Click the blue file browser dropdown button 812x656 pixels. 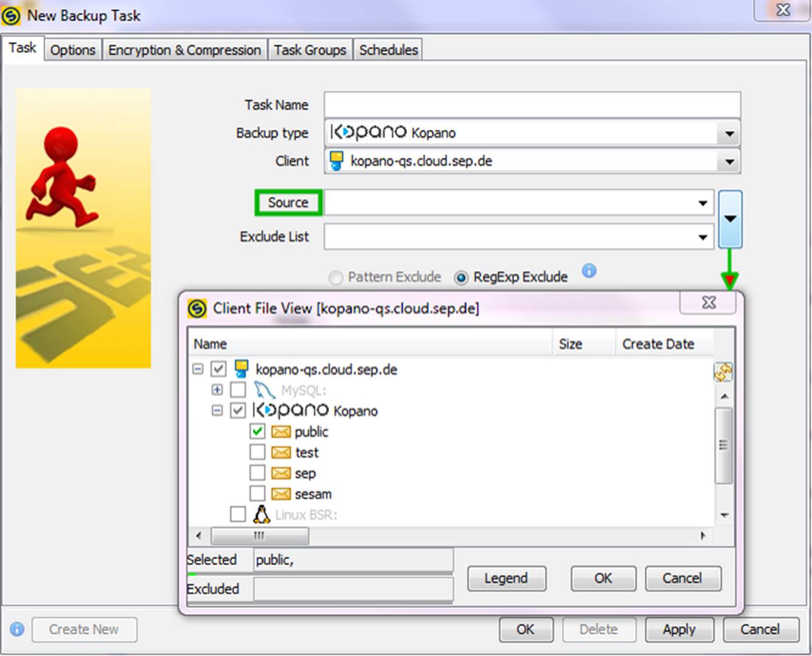coord(730,219)
